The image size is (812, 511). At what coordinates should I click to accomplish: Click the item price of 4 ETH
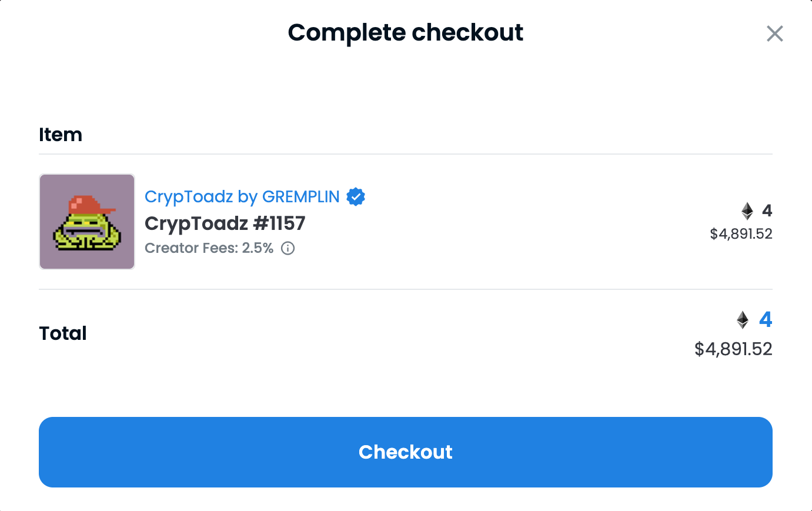point(767,211)
